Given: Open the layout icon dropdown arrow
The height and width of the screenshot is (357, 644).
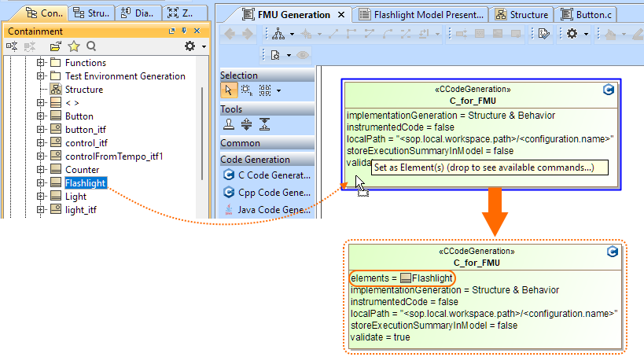Looking at the screenshot, I should (292, 35).
